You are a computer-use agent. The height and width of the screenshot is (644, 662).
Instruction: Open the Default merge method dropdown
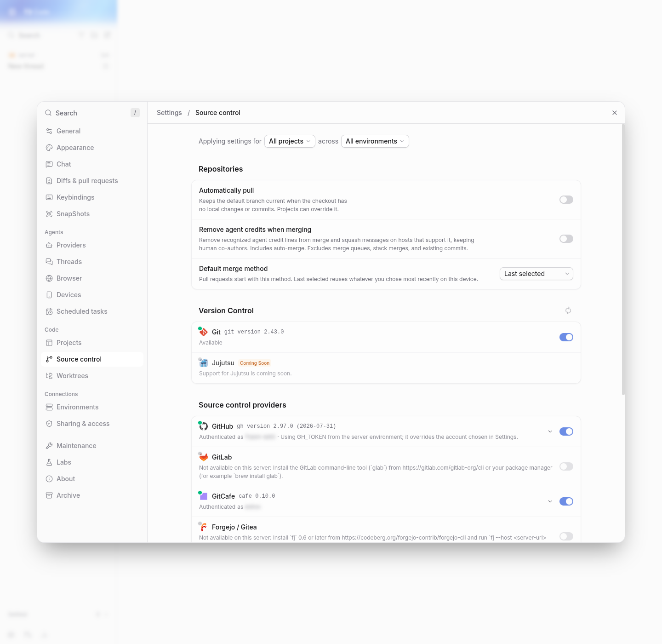point(536,274)
